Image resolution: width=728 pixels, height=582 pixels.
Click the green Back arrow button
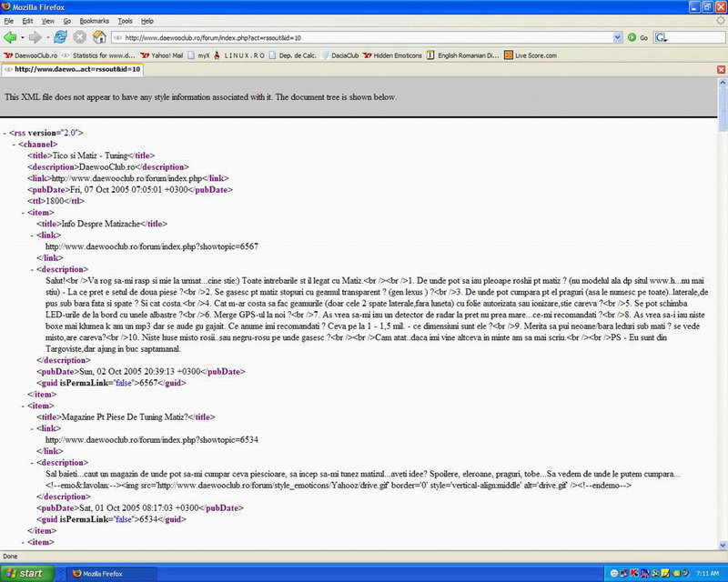coord(10,37)
